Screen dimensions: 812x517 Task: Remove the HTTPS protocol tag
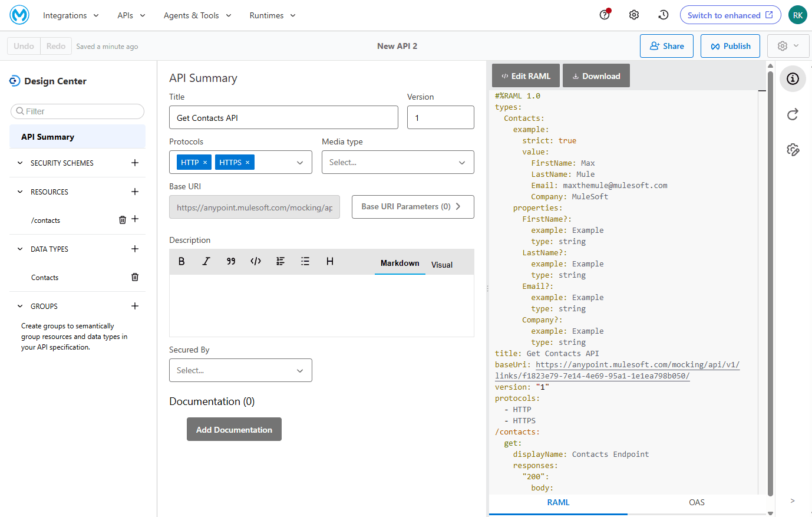tap(247, 162)
